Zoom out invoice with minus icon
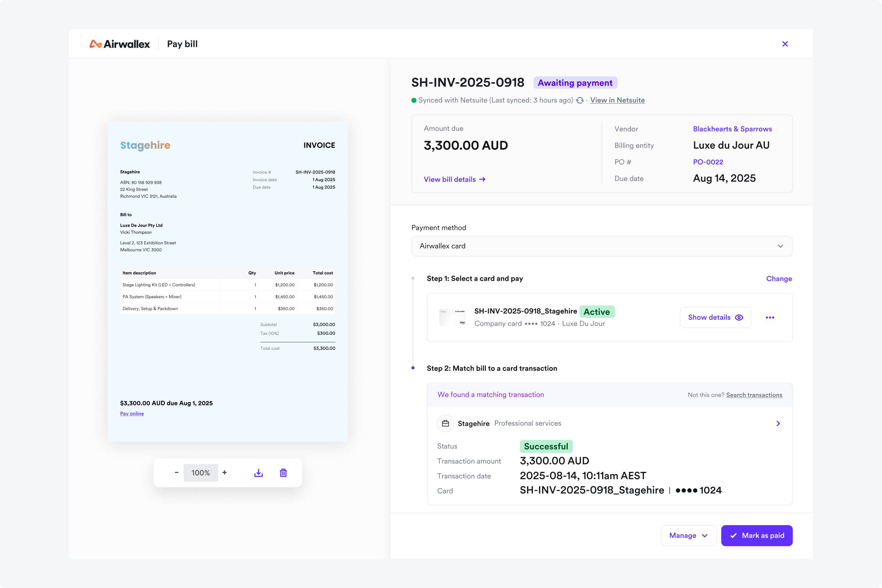 coord(176,473)
